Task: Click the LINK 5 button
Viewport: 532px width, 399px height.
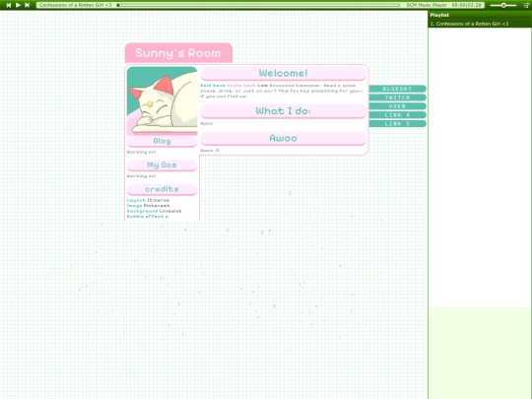Action: pos(397,124)
